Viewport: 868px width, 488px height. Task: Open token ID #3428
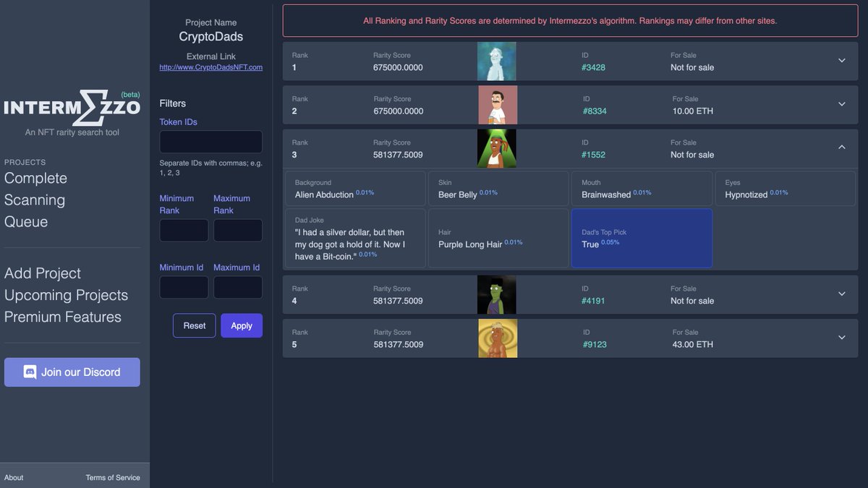[594, 67]
